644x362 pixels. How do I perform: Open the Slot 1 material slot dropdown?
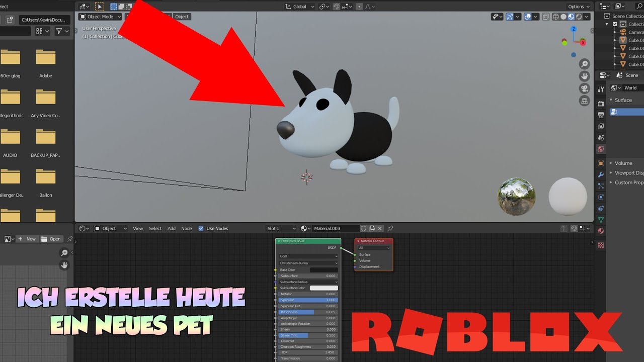(x=281, y=228)
